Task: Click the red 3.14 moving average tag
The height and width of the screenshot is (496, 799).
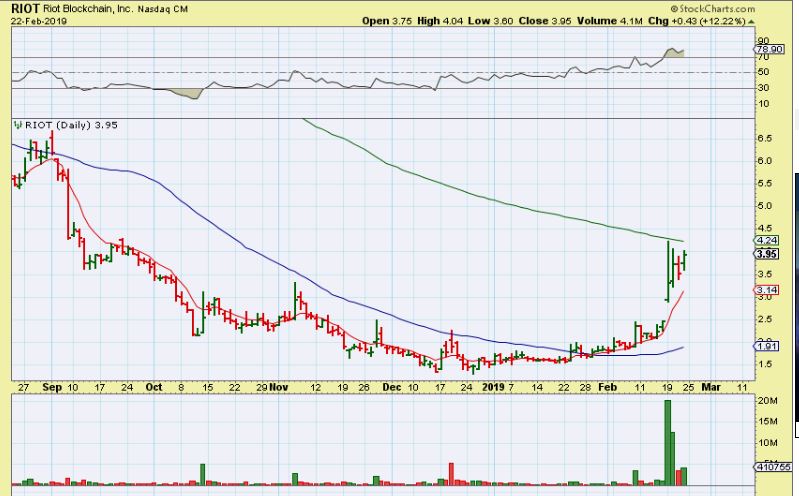Action: [x=767, y=290]
